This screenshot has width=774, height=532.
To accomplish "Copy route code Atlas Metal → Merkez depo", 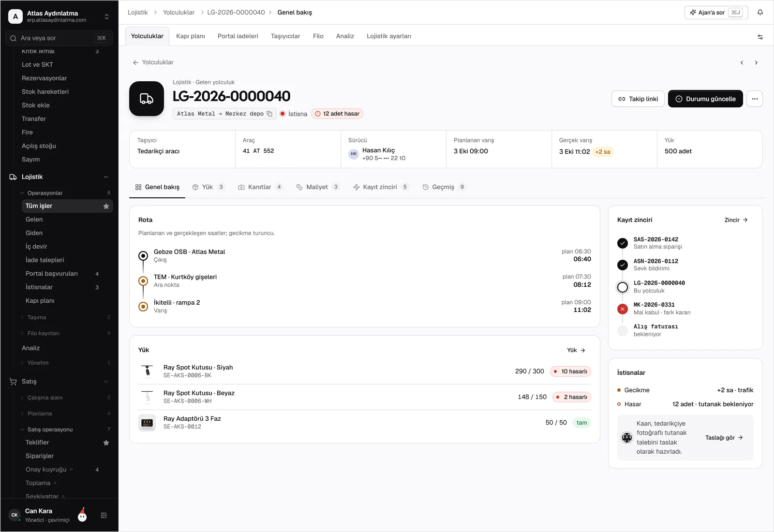I will coord(269,114).
